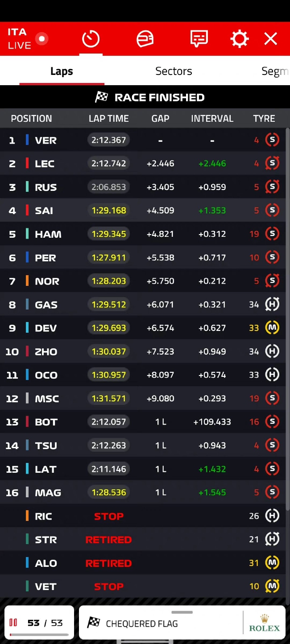Tap De Vries' medium tyre icon
Viewport: 290px width, 644px height.
pyautogui.click(x=272, y=328)
